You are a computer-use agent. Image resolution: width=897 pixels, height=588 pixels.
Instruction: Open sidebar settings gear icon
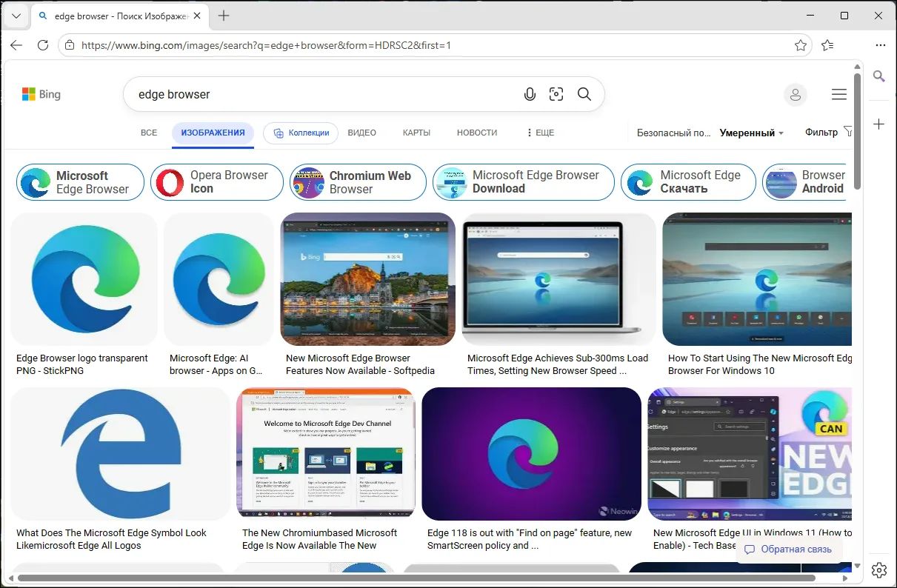[879, 569]
